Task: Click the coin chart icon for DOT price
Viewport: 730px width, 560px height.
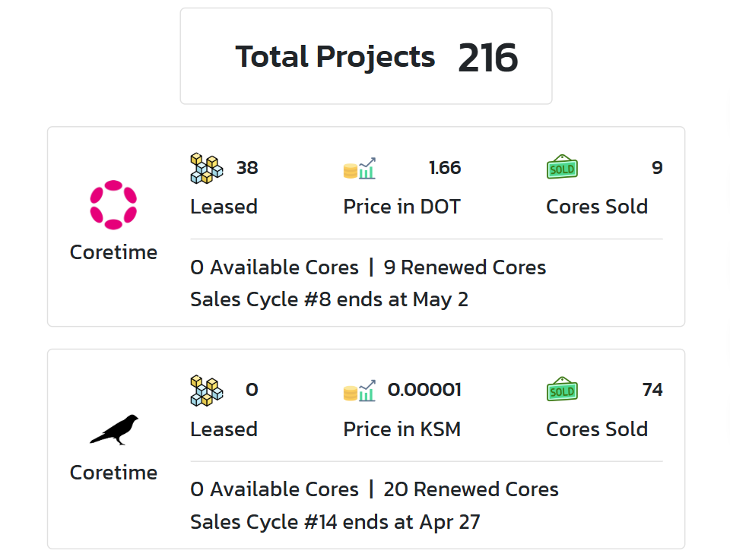Action: [360, 168]
